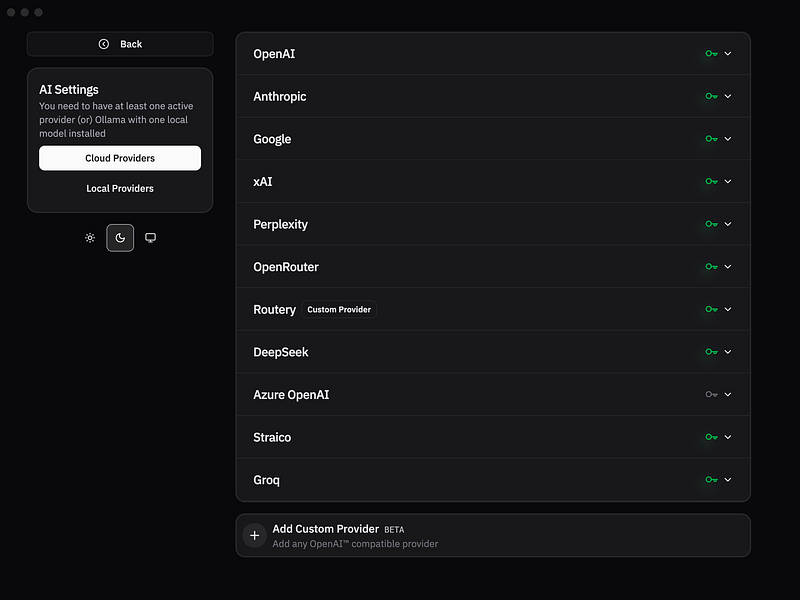
Task: Switch to light theme with sun icon
Action: 90,238
